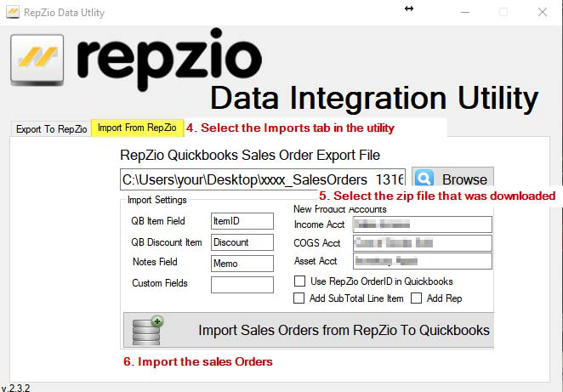Click the empty Custom Fields box
This screenshot has width=563, height=392.
click(242, 285)
